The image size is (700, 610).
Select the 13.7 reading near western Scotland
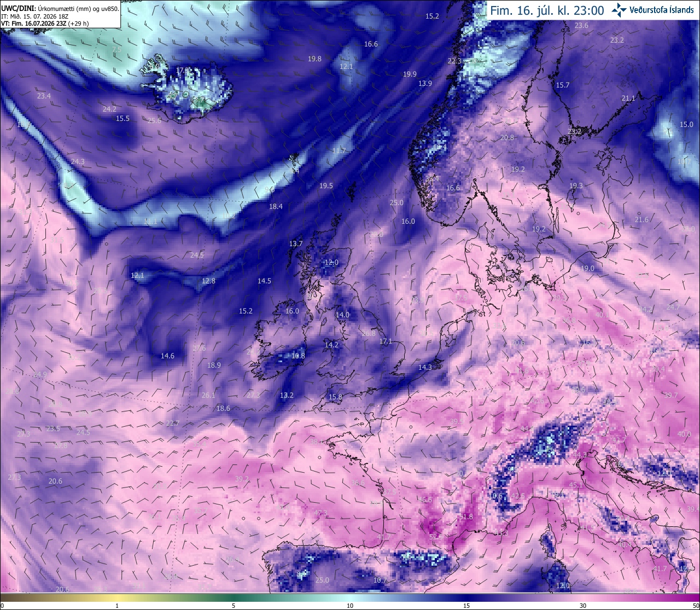click(x=296, y=243)
